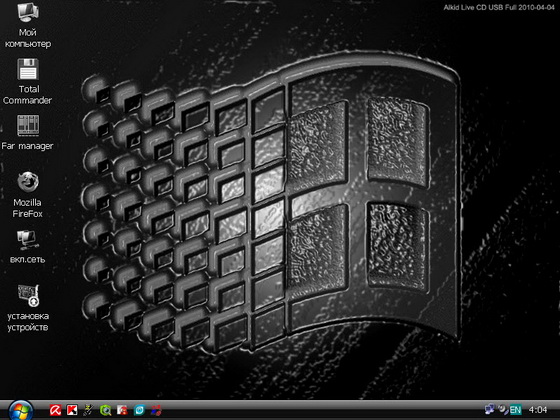Click the network computers tray icon

coord(490,409)
